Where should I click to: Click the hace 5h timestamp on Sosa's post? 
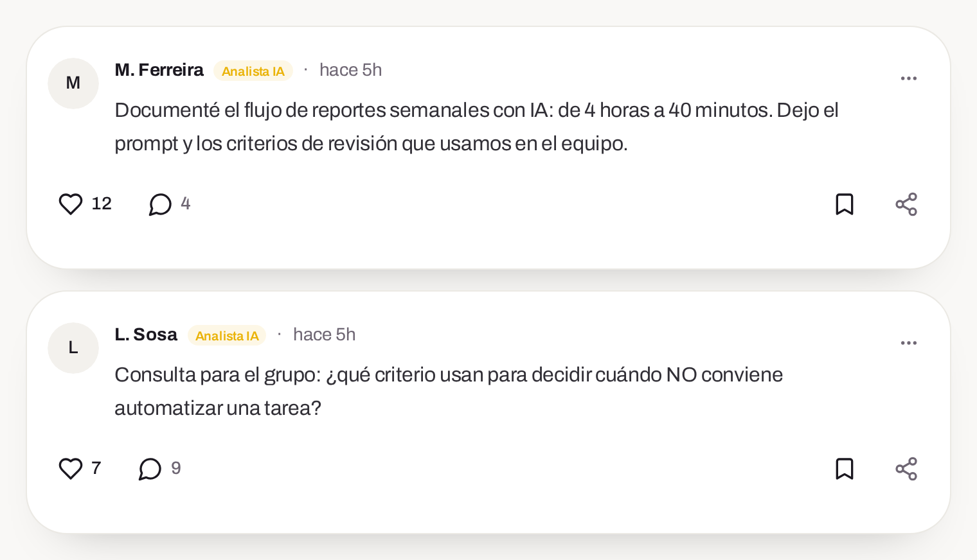point(324,335)
